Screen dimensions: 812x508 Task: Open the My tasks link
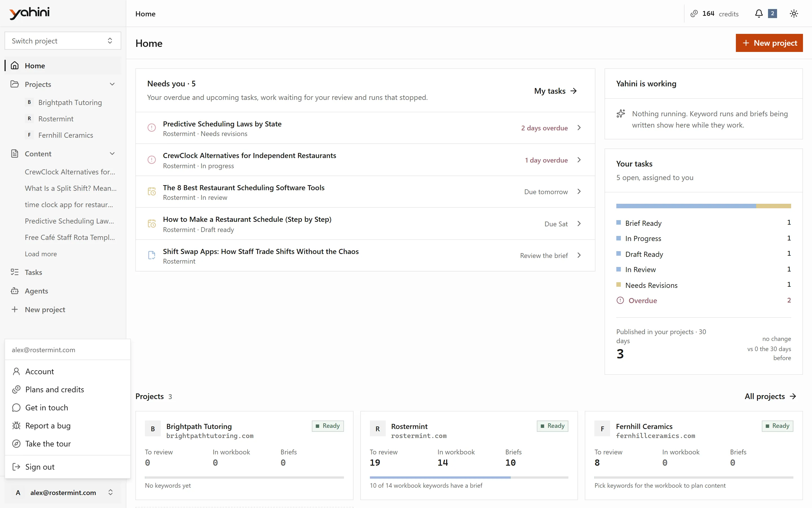click(555, 91)
